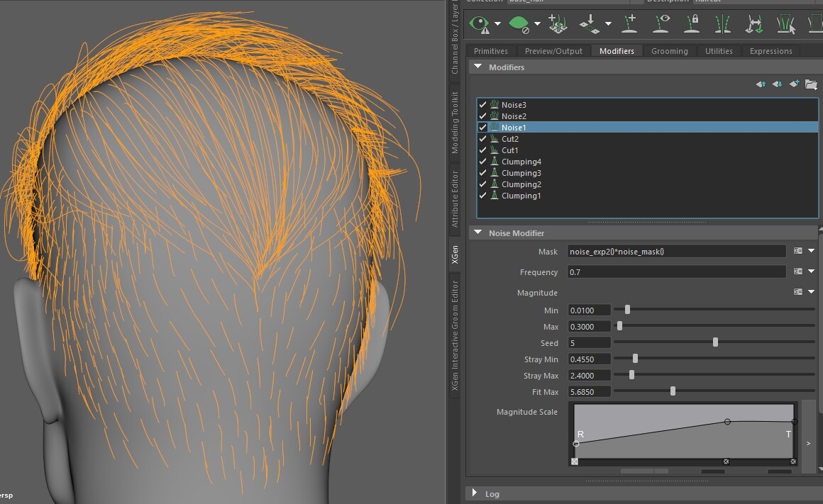The height and width of the screenshot is (504, 823).
Task: Open the XGen Interactive Groom Editor side tab
Action: click(x=455, y=336)
